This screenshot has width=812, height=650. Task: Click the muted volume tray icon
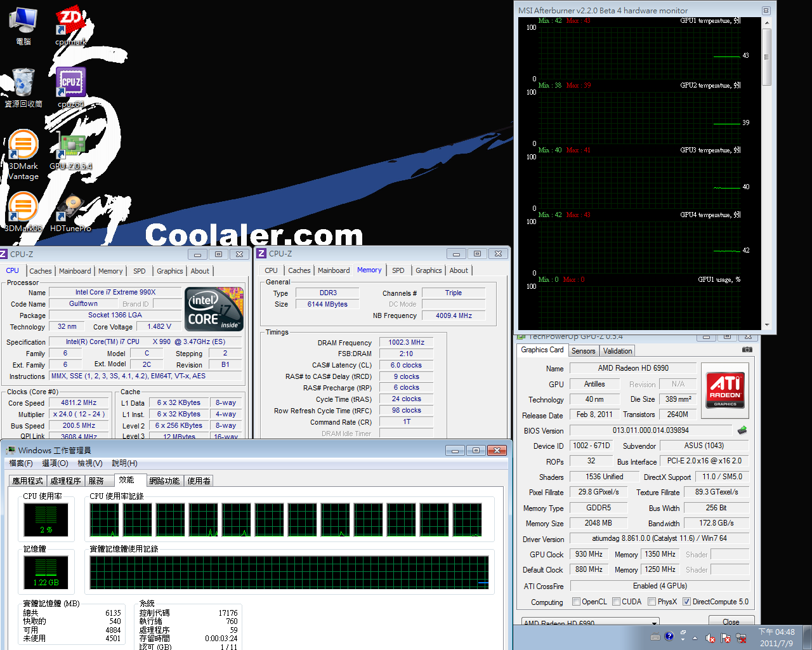point(710,638)
